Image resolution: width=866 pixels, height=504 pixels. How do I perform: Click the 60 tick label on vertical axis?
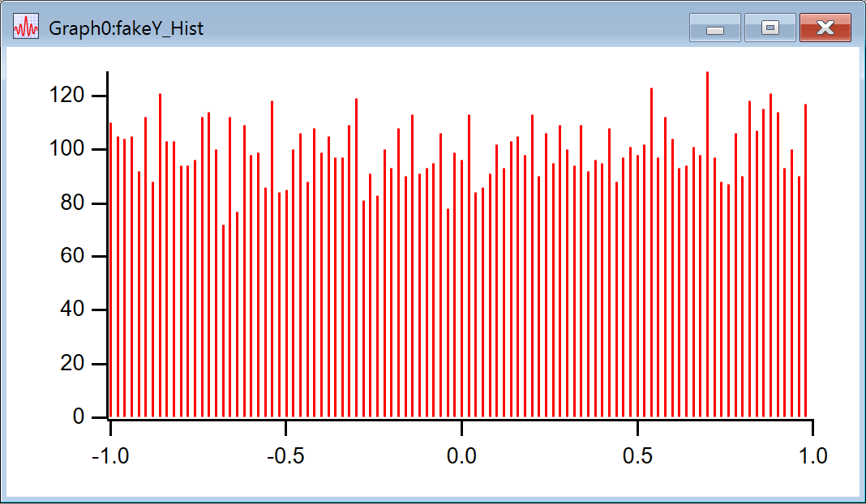[x=73, y=256]
